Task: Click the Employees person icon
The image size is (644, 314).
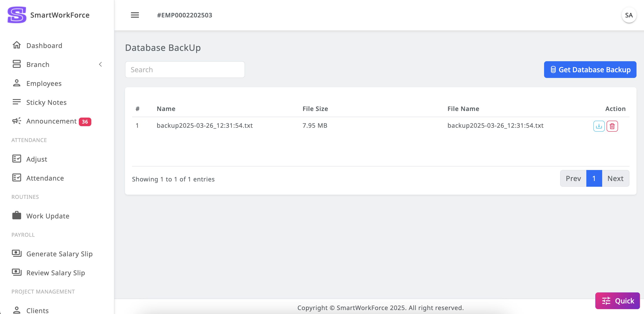Action: [x=17, y=83]
